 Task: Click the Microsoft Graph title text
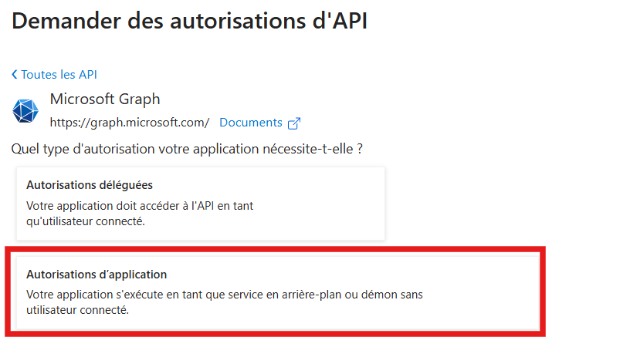click(x=105, y=99)
